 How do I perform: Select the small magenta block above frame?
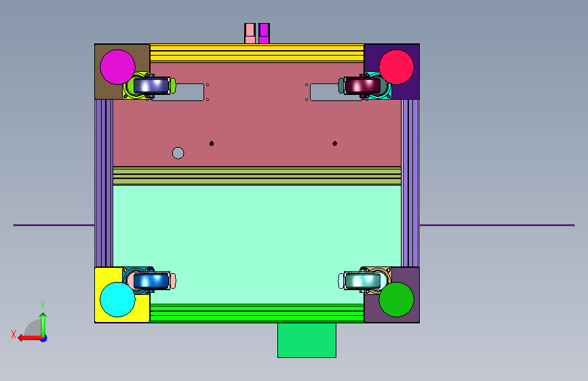(x=264, y=33)
